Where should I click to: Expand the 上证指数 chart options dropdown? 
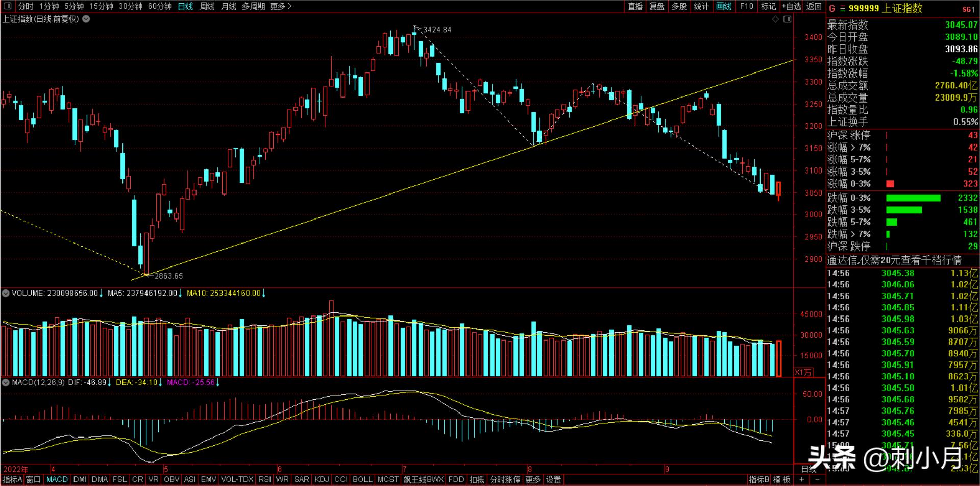(86, 19)
